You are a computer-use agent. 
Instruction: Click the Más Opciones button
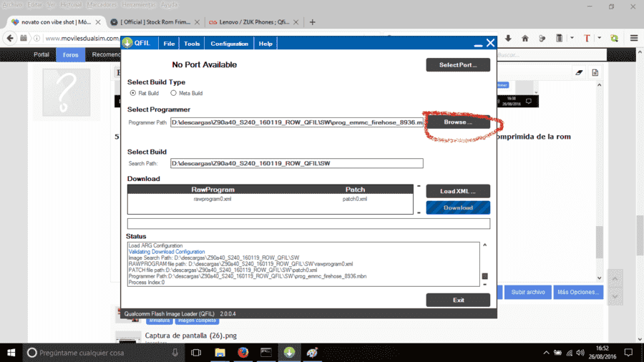pyautogui.click(x=578, y=292)
